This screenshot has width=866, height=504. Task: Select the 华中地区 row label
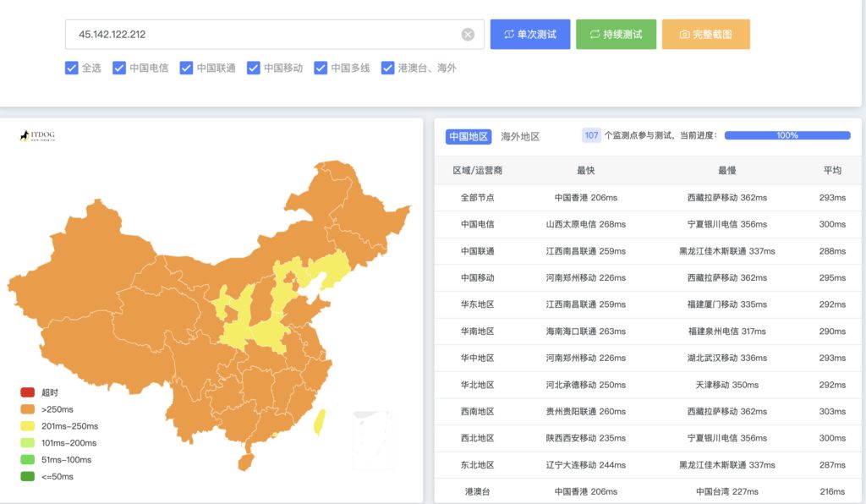pos(477,358)
